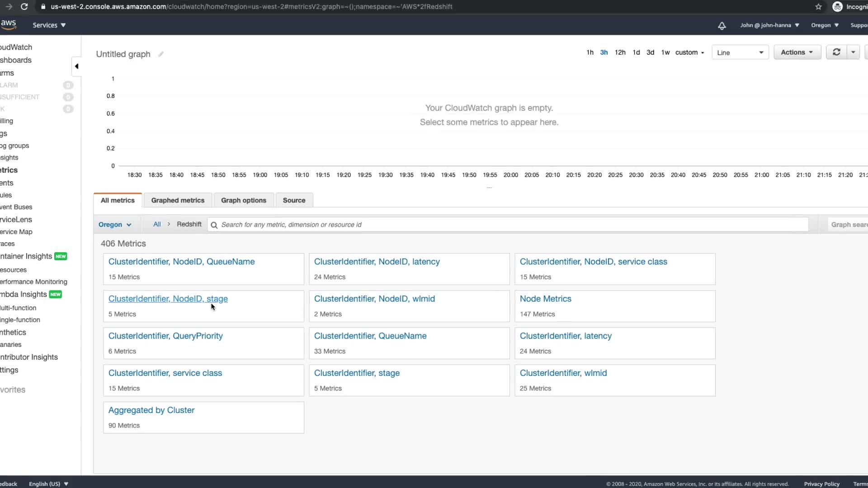Expand the Line graph type dropdown
Image resolution: width=868 pixels, height=488 pixels.
pyautogui.click(x=740, y=52)
